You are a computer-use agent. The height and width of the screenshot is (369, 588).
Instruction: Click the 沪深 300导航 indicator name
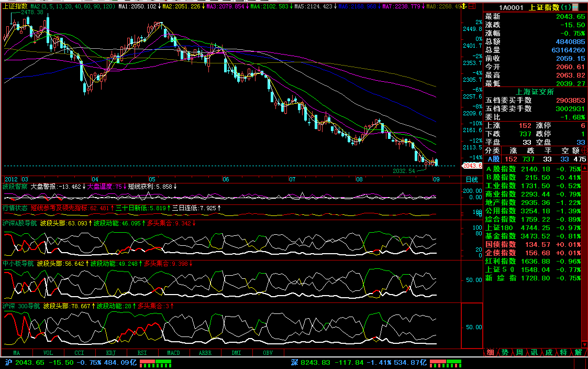tap(21, 306)
